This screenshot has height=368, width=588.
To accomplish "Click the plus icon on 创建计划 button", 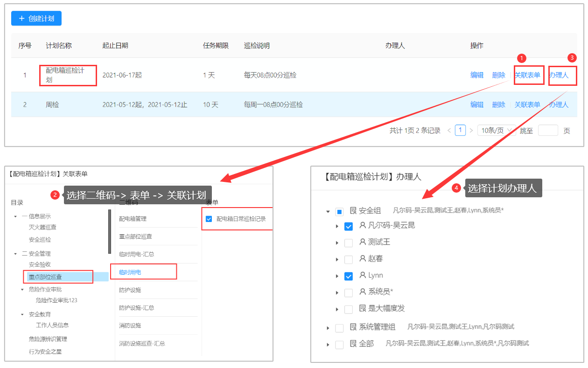I will pos(22,18).
